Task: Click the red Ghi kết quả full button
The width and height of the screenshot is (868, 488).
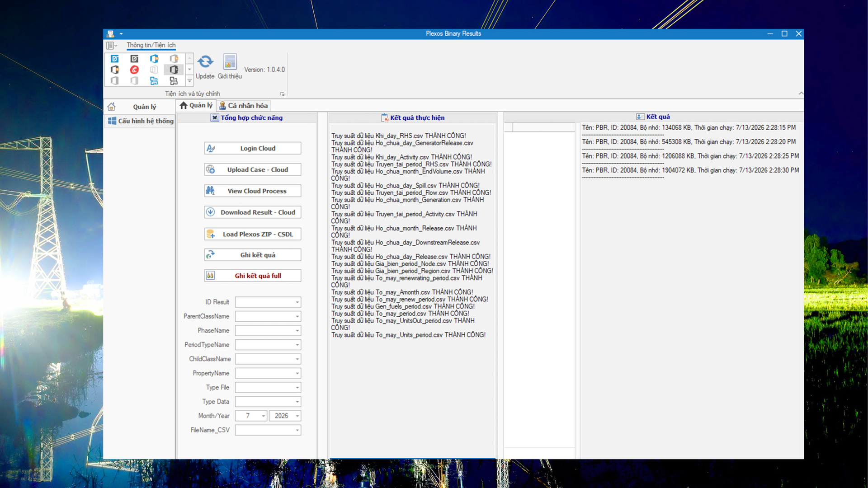Action: coord(253,276)
